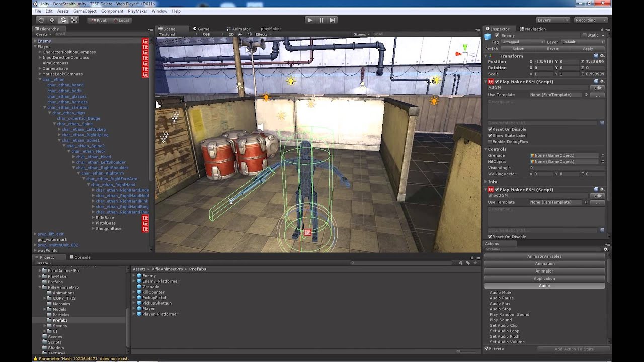The width and height of the screenshot is (644, 362).
Task: Select the Rotate tool in toolbar
Action: tap(63, 20)
